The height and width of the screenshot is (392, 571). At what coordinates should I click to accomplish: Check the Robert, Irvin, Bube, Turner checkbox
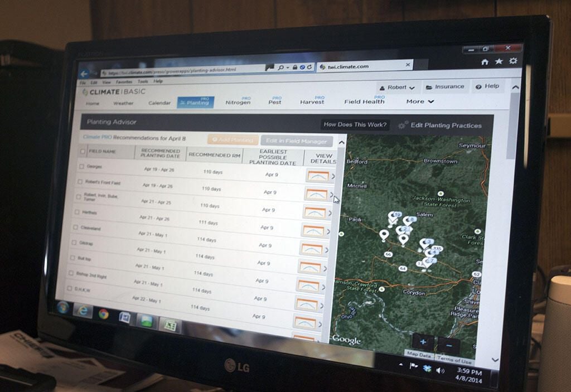tap(78, 197)
